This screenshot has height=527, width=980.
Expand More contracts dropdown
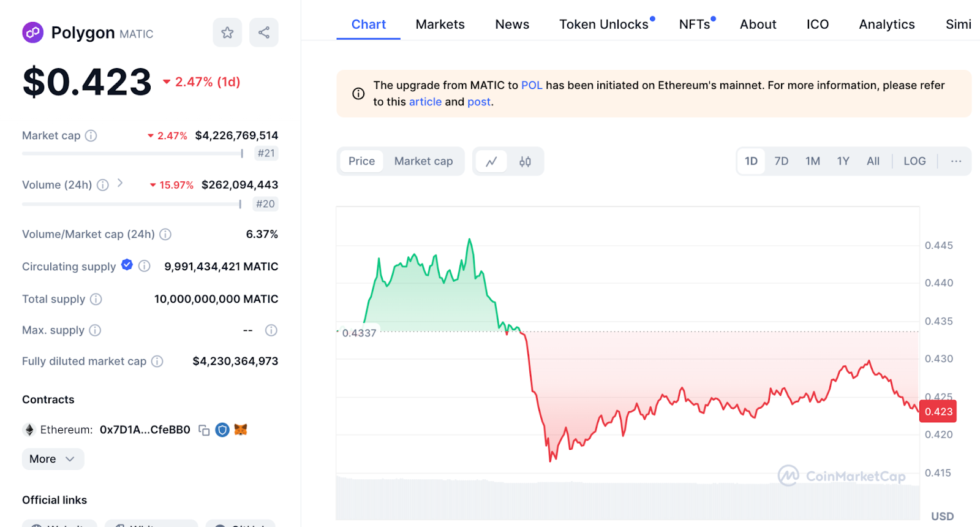coord(53,459)
